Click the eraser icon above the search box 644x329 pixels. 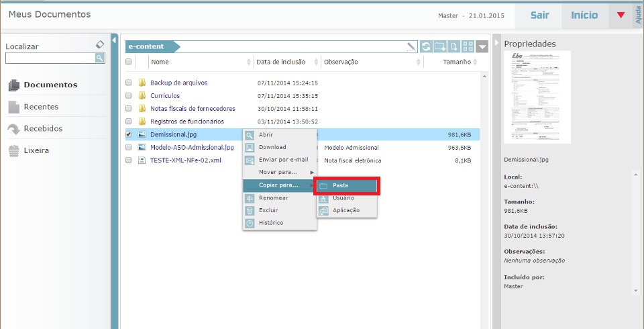pos(100,44)
